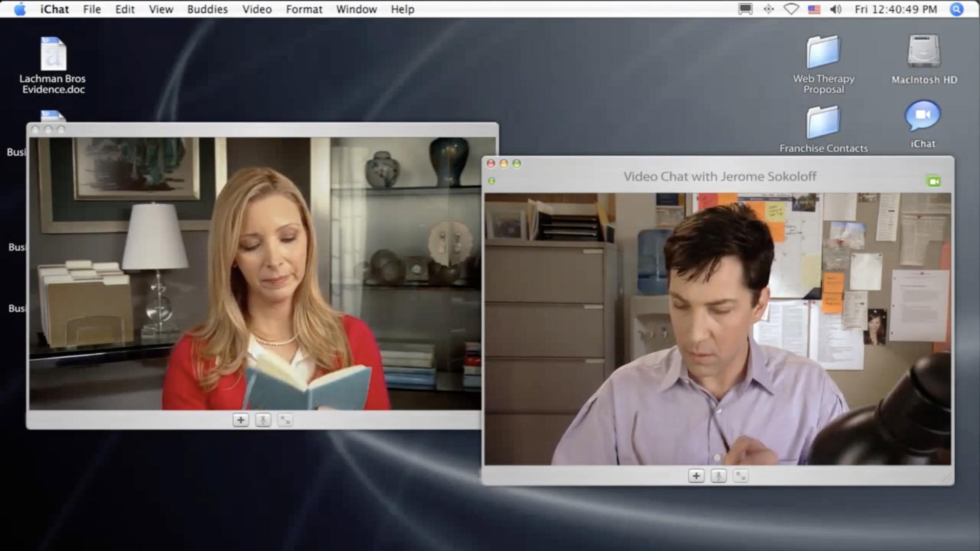
Task: Click the add (+) button in left video window
Action: 240,420
